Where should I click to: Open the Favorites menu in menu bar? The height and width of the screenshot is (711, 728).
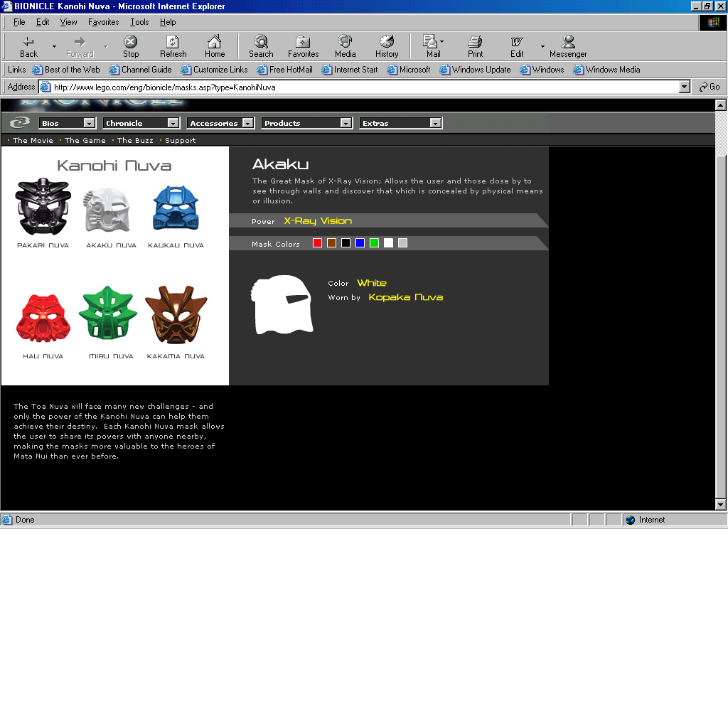104,22
